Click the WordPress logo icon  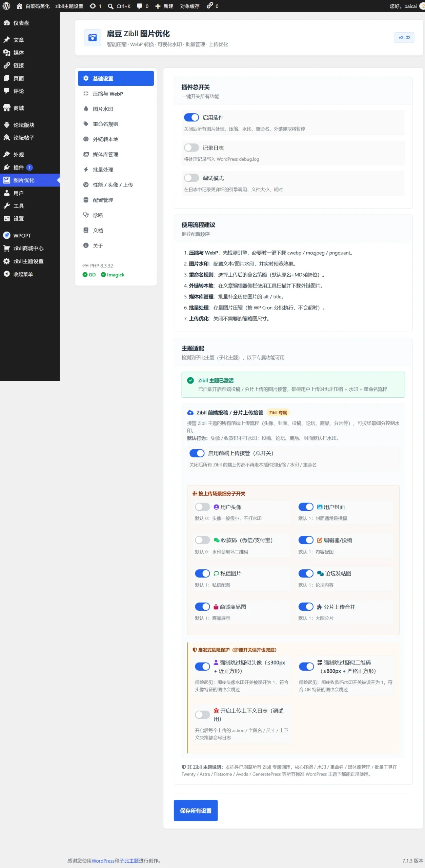pos(6,6)
